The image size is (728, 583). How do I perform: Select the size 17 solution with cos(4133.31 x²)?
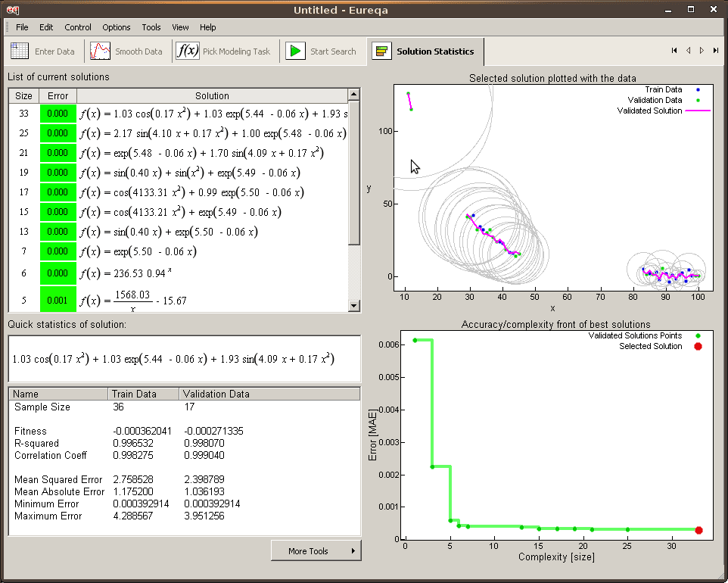click(x=179, y=192)
